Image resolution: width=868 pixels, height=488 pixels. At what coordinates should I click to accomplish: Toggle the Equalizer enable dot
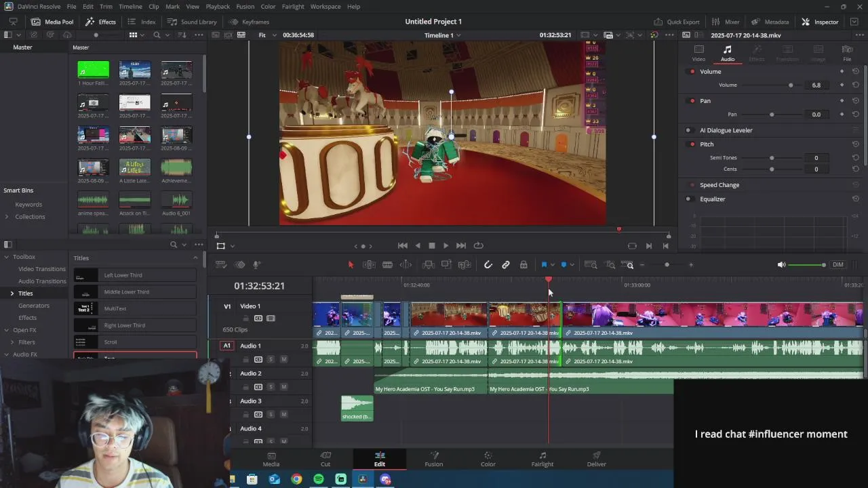click(x=688, y=199)
